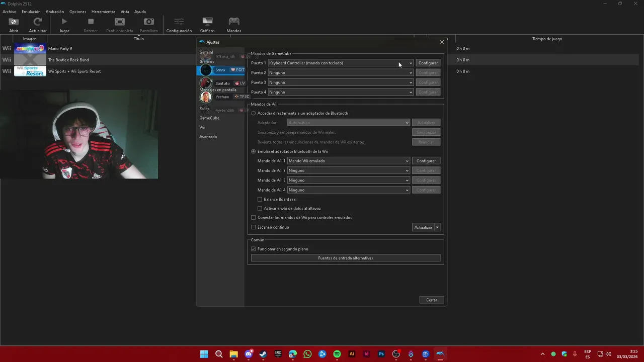Open Adobe Photoshop from the taskbar
Viewport: 644px width, 362px height.
pyautogui.click(x=381, y=354)
